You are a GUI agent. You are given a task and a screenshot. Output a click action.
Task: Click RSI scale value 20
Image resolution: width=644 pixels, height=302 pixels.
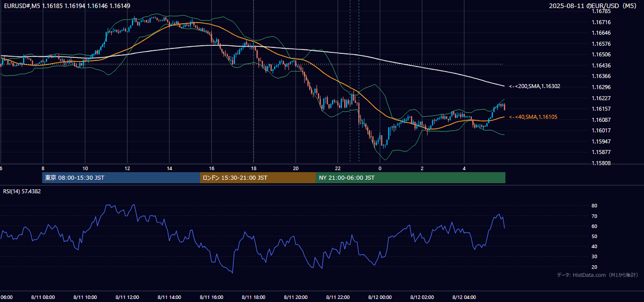595,267
